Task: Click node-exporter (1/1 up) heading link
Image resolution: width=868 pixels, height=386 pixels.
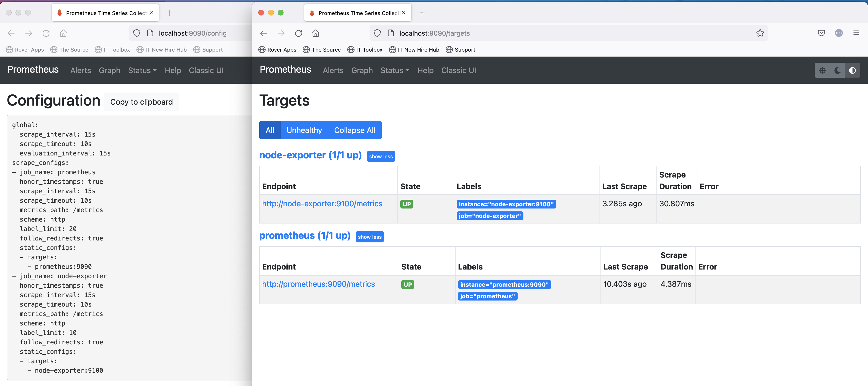Action: tap(310, 155)
